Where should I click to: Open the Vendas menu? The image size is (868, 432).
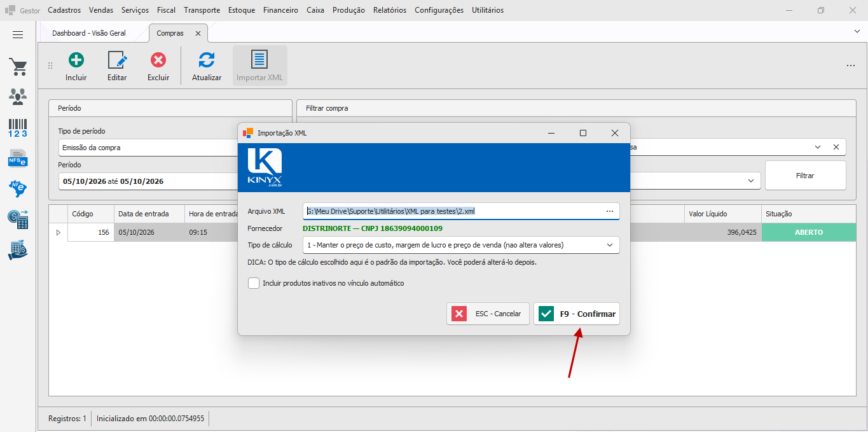coord(101,10)
